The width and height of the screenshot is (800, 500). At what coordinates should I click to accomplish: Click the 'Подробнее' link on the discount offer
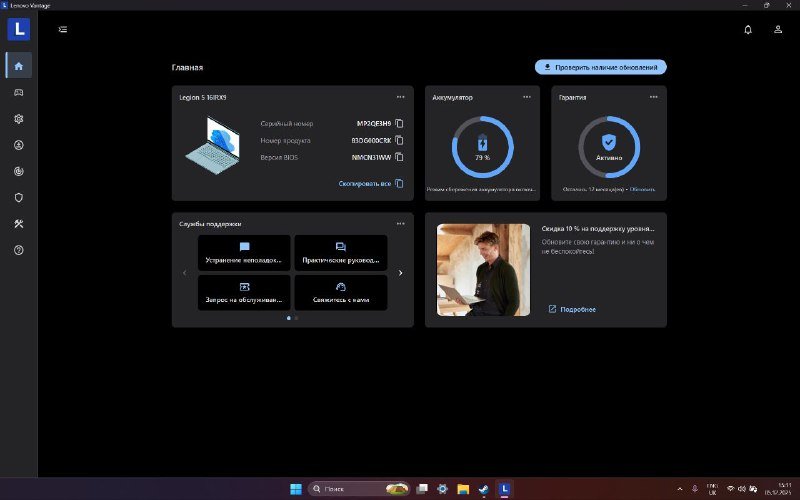pyautogui.click(x=572, y=309)
